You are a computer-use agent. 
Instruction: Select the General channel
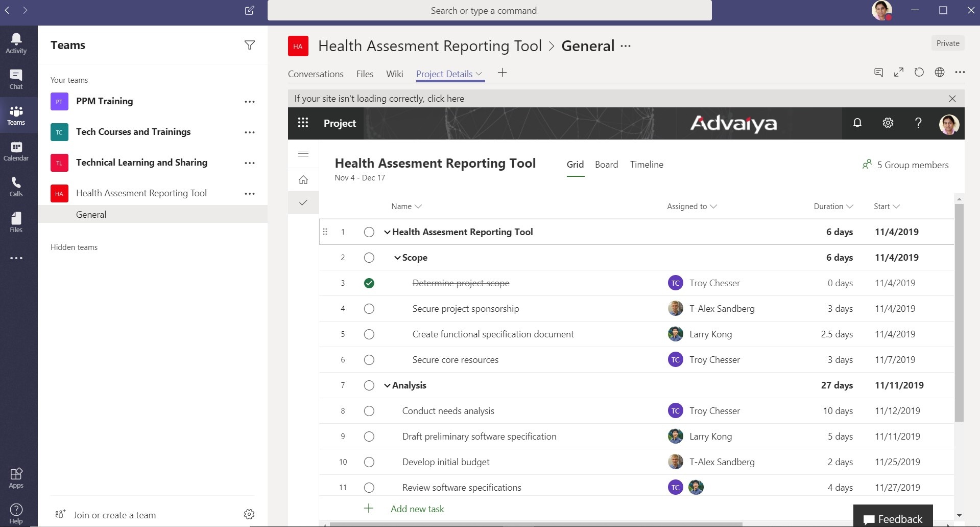pyautogui.click(x=153, y=214)
